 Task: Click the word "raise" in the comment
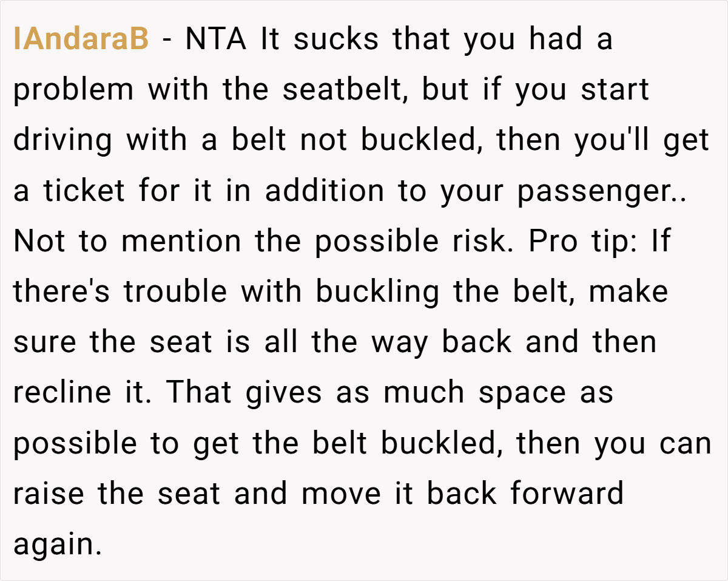pos(50,494)
